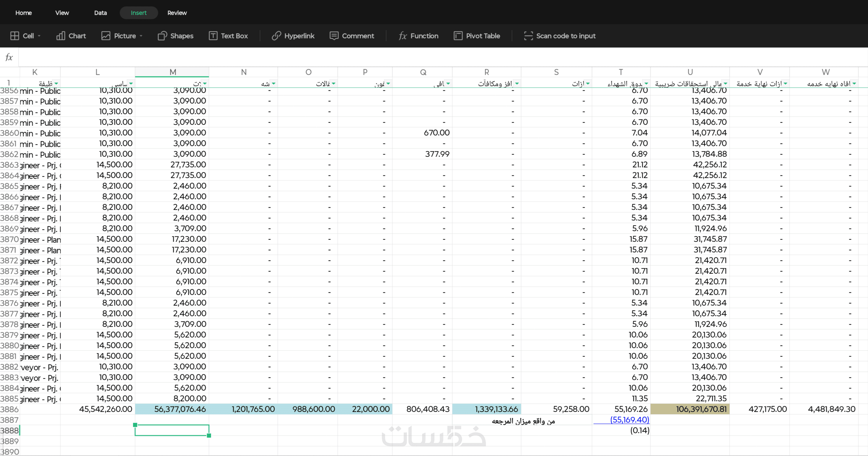
Task: Open the filter dropdown in column M header
Action: click(205, 83)
